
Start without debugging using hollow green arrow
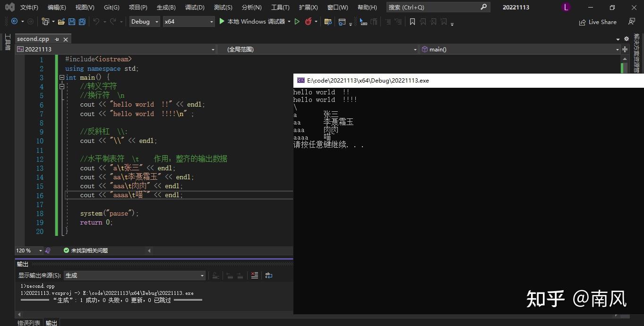[x=297, y=22]
